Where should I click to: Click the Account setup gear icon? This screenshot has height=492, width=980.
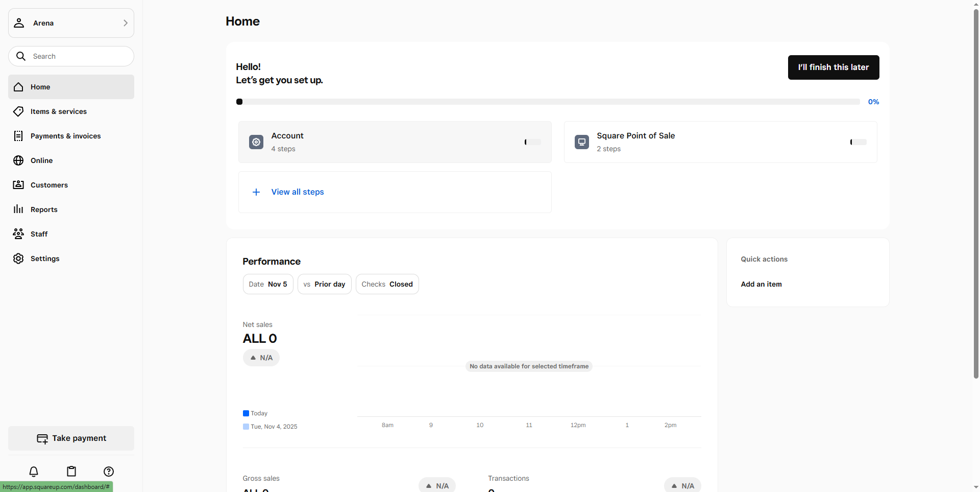256,142
